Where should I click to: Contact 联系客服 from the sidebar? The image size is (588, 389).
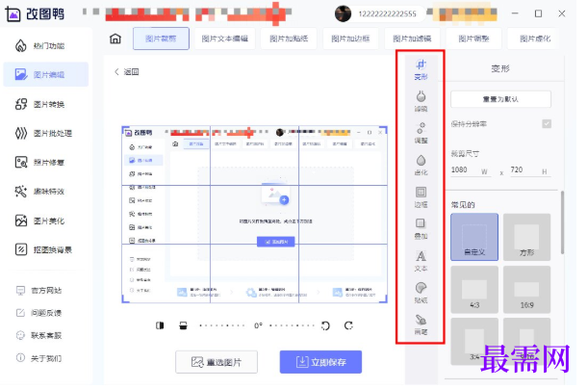pyautogui.click(x=39, y=335)
